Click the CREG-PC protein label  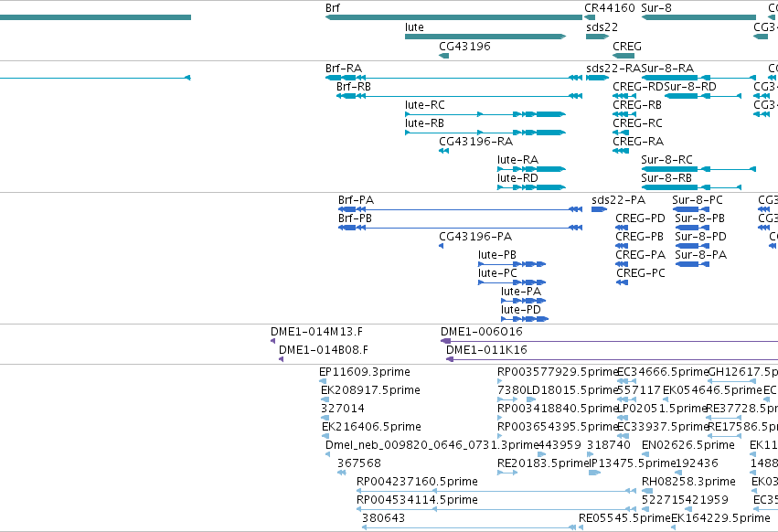pyautogui.click(x=641, y=273)
